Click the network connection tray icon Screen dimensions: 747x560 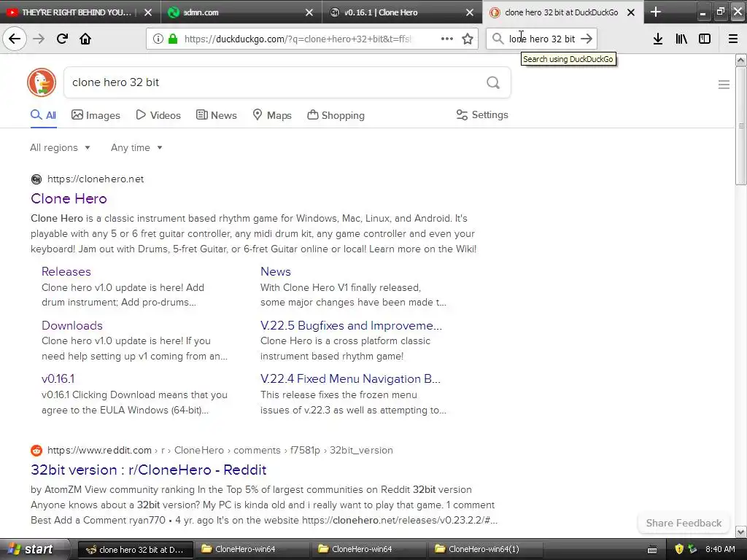coord(692,549)
